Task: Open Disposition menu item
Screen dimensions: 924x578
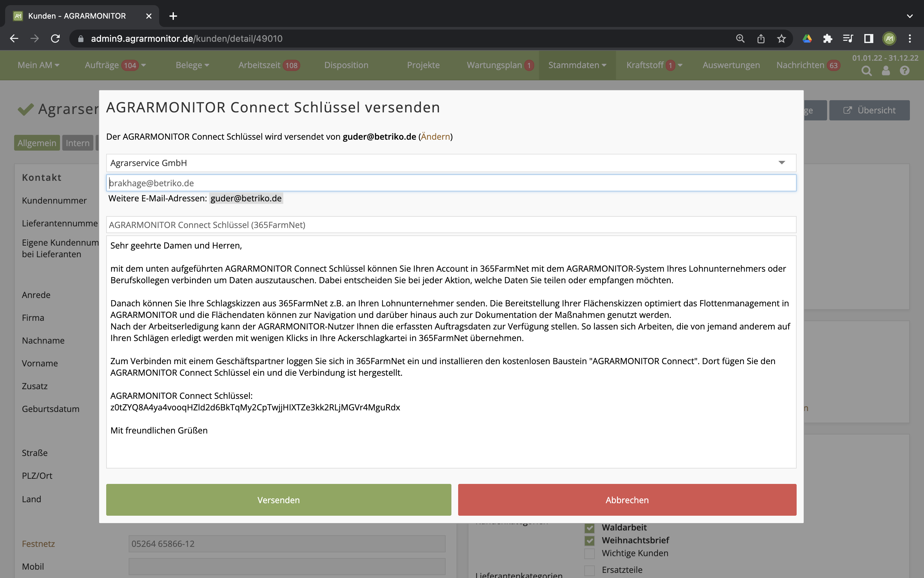Action: click(346, 65)
